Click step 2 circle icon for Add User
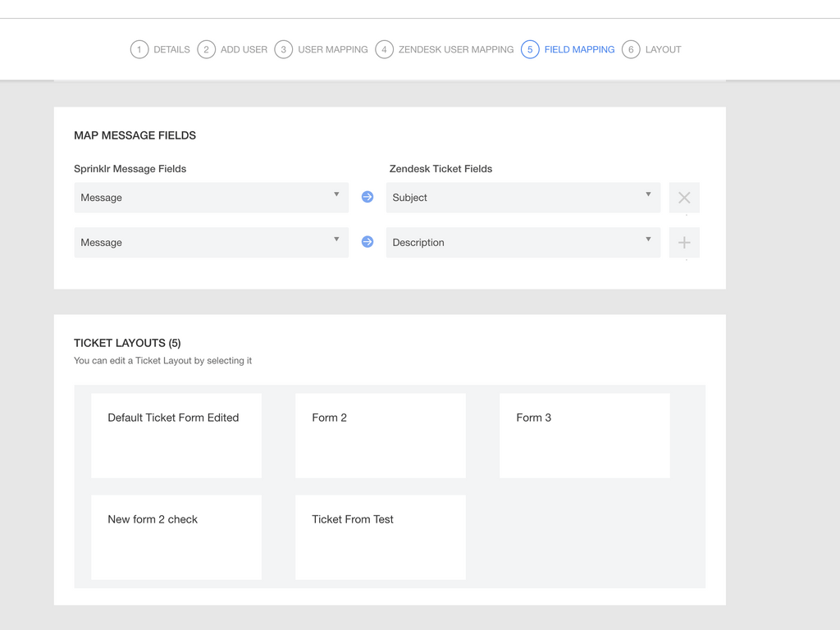This screenshot has width=840, height=630. coord(206,49)
